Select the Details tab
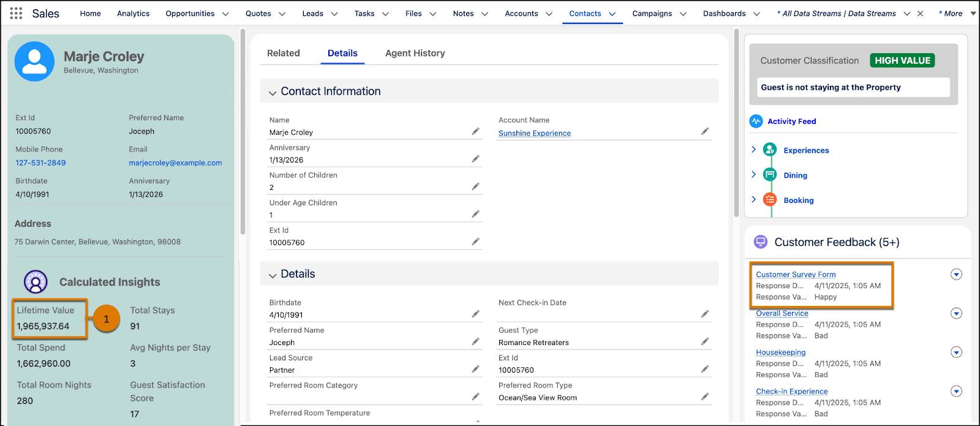 [x=342, y=53]
